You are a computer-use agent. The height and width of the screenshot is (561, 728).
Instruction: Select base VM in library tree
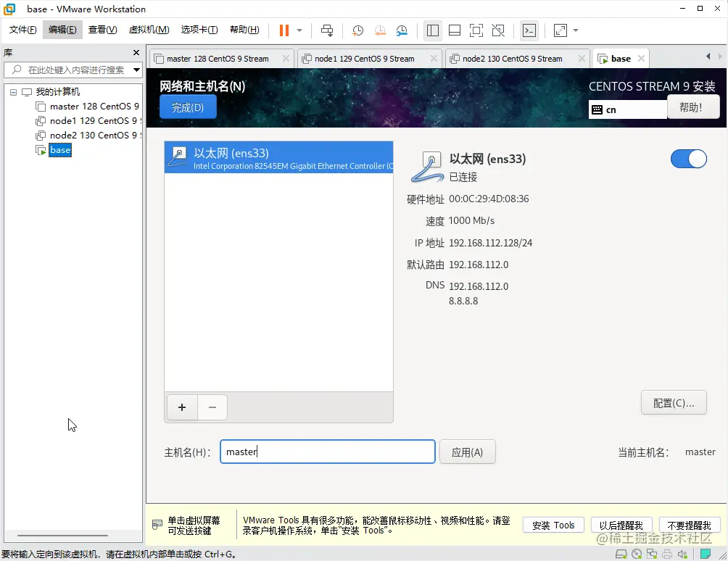pos(60,150)
